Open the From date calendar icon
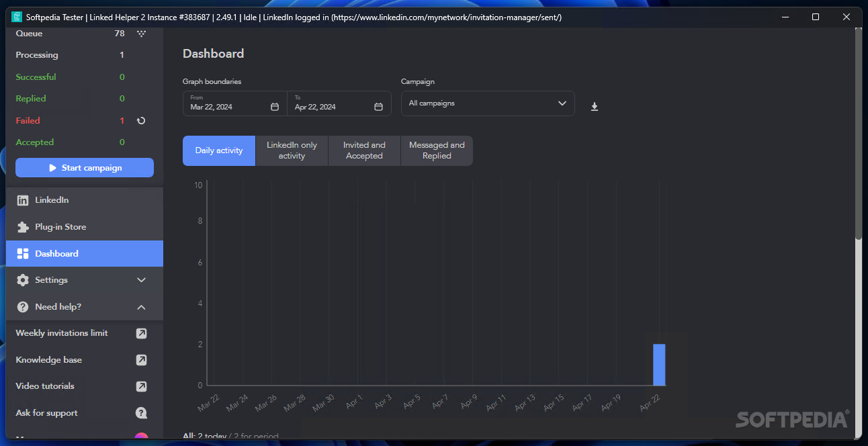This screenshot has width=868, height=446. click(275, 107)
